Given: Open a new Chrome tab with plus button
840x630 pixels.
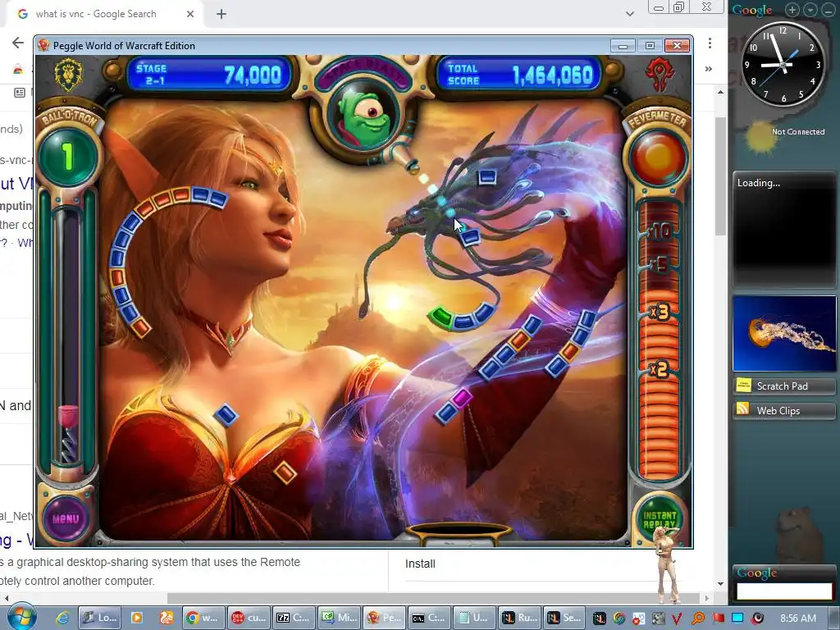Looking at the screenshot, I should tap(221, 15).
